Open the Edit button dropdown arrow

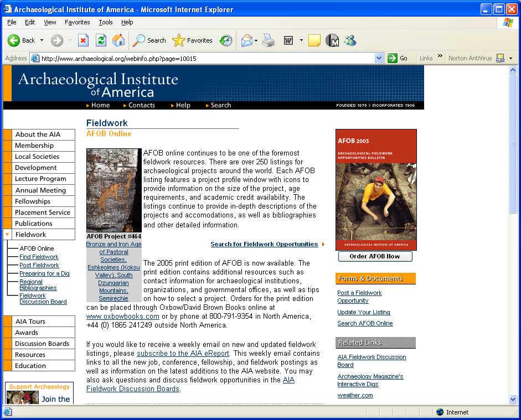click(301, 40)
